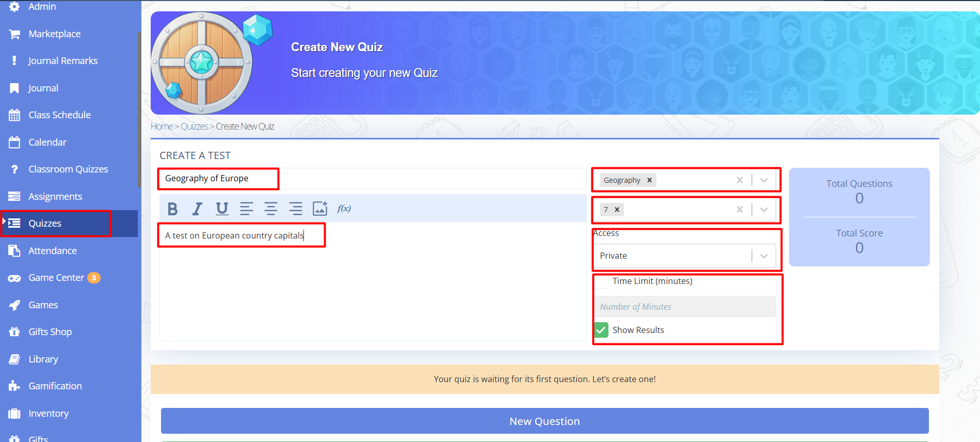Click the underline formatting icon
This screenshot has height=442, width=980.
[x=222, y=209]
